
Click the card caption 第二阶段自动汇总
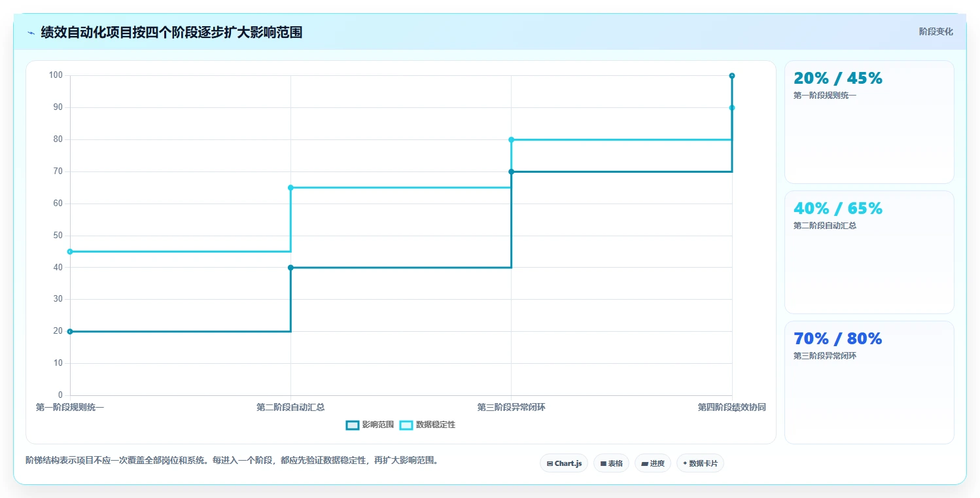pyautogui.click(x=825, y=226)
